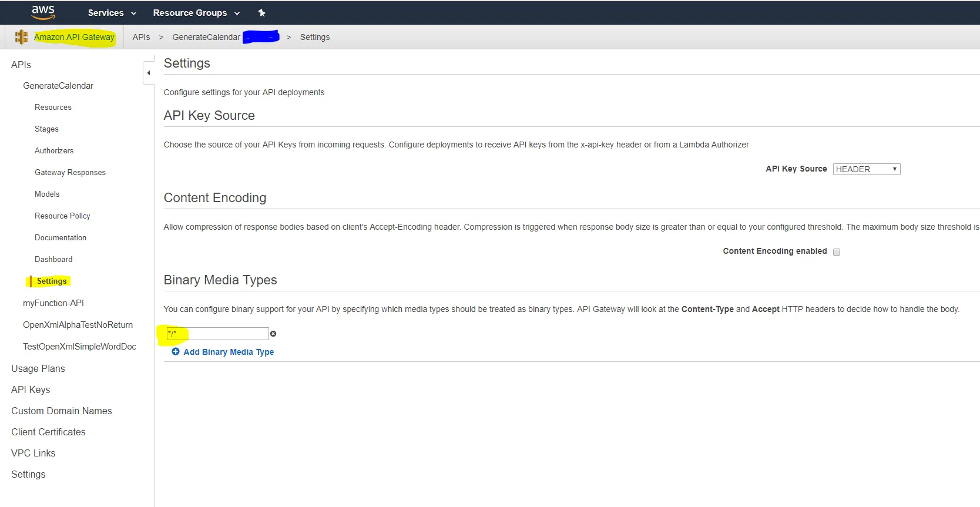The height and width of the screenshot is (507, 980).
Task: Select highlighted Settings under GenerateCalendar
Action: pyautogui.click(x=52, y=281)
